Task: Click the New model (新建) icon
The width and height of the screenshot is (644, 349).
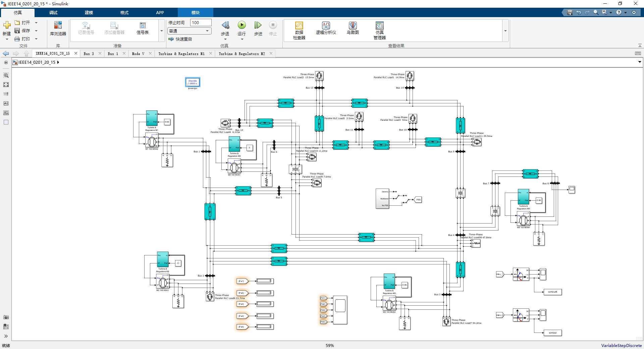Action: coord(7,25)
